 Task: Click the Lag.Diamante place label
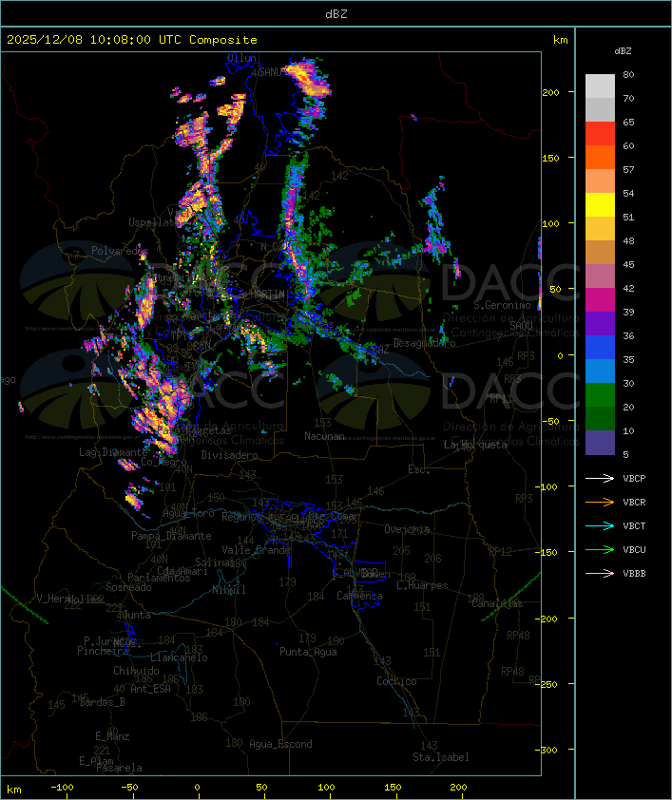point(113,452)
